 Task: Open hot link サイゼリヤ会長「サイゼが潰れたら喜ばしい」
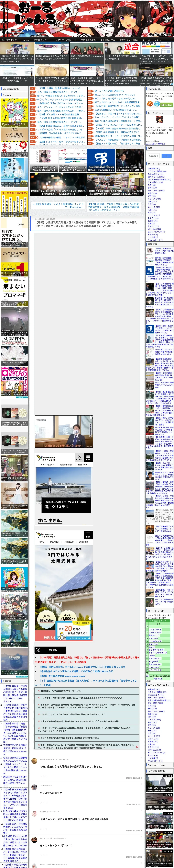[x=59, y=129]
